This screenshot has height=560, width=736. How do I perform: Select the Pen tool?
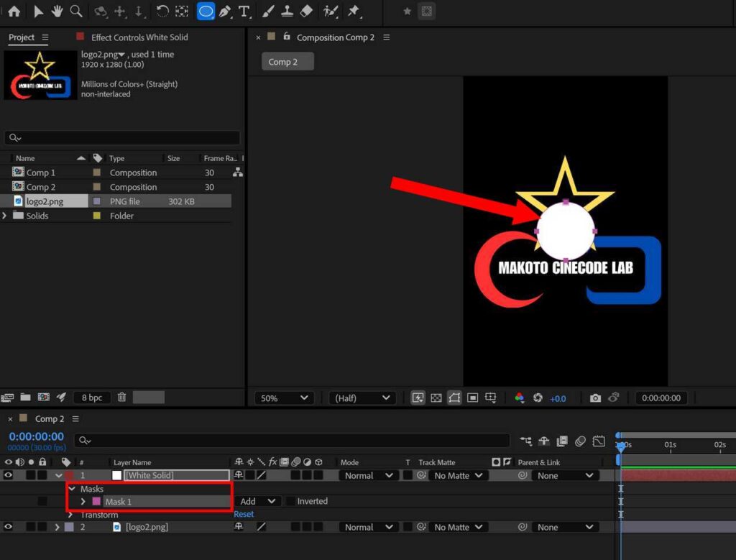225,12
